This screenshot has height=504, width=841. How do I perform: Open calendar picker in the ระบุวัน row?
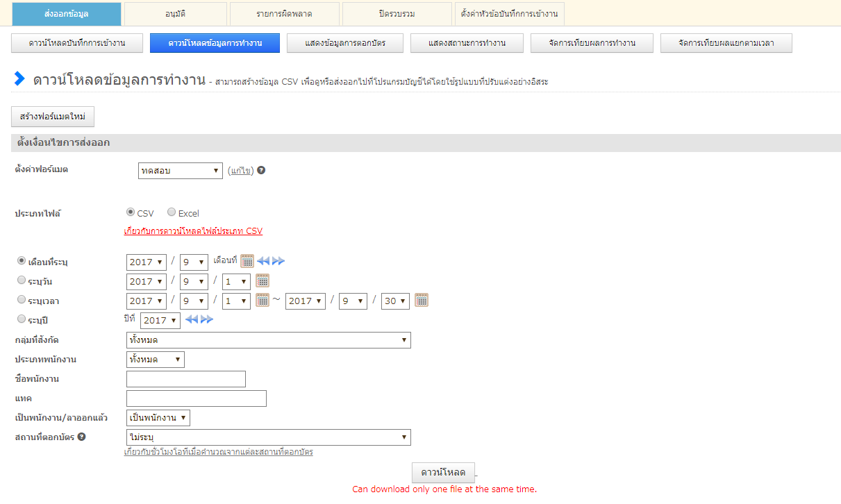pyautogui.click(x=263, y=280)
